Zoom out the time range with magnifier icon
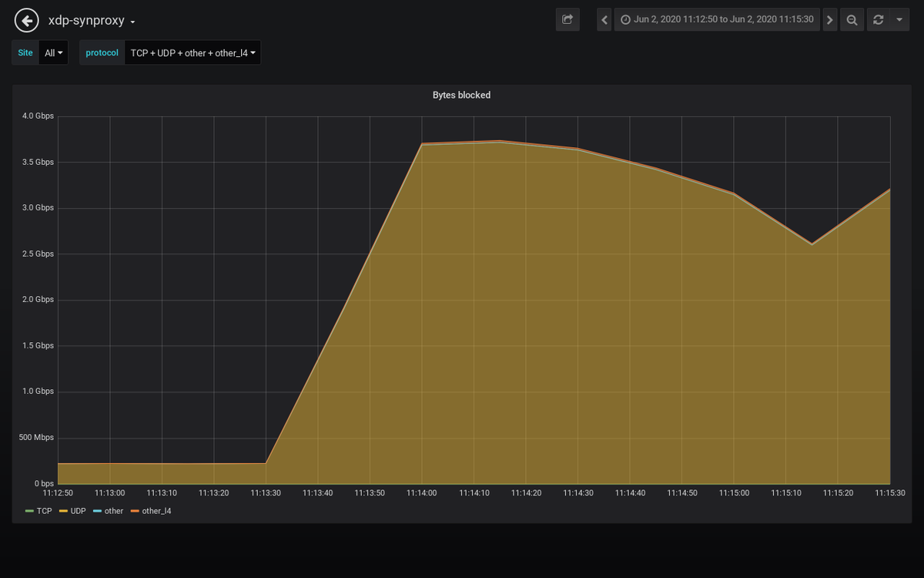924x578 pixels. 852,19
